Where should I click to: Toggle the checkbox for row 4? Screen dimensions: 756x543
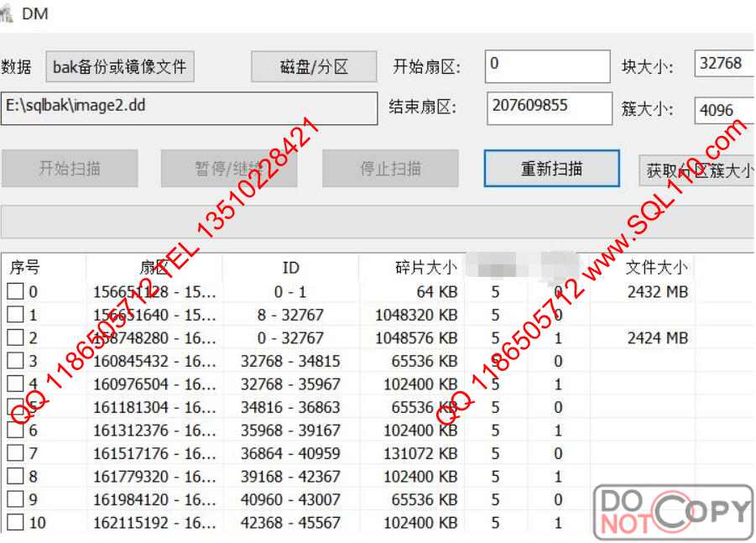[15, 384]
